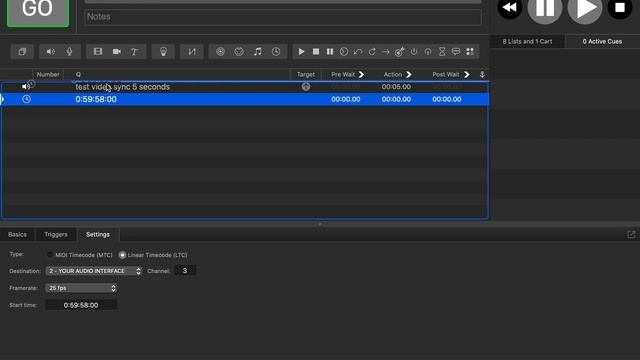640x360 pixels.
Task: Add a Memo cue (speech bubble icon)
Action: 456,52
